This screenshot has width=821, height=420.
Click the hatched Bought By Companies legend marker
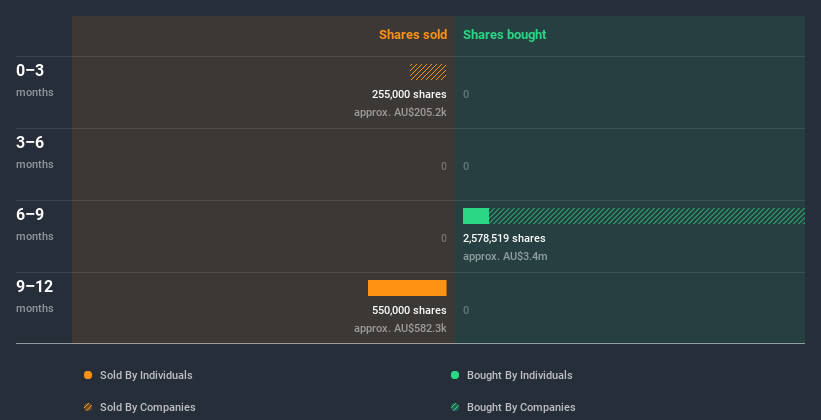pos(455,407)
